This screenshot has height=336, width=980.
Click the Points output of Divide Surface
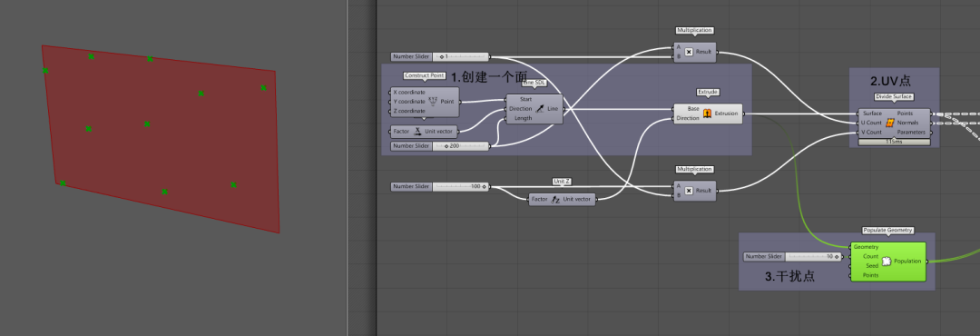coord(905,114)
